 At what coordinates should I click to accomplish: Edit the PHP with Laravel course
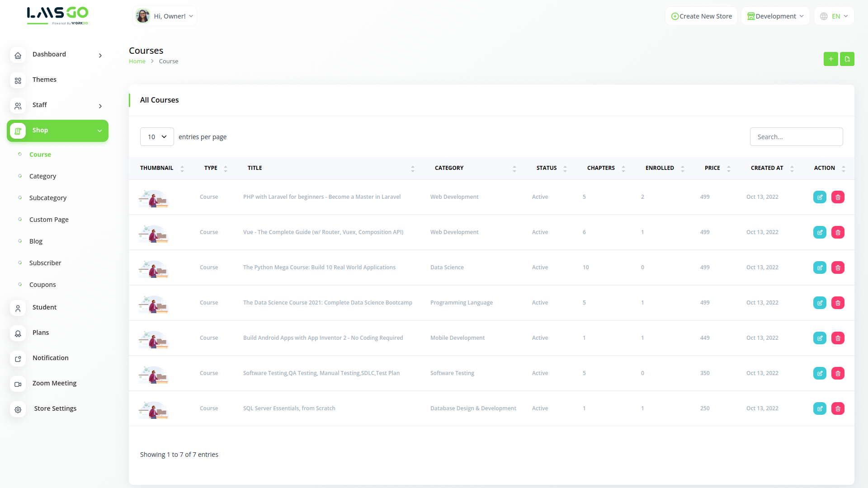coord(820,197)
